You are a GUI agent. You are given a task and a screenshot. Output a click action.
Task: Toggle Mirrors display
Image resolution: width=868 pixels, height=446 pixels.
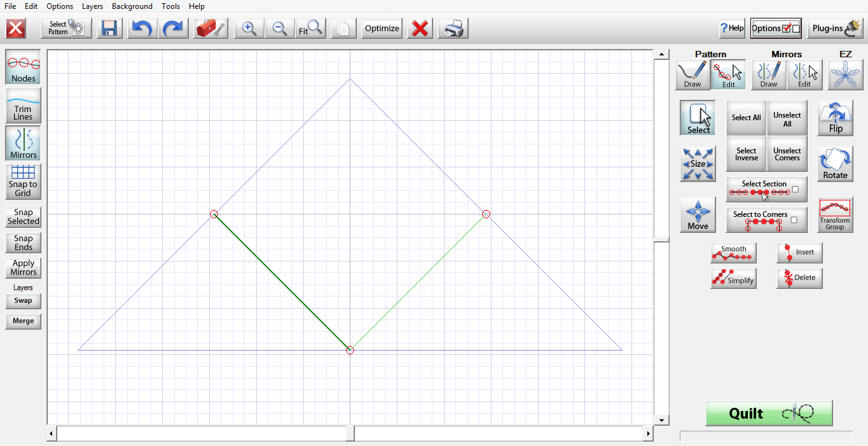click(x=24, y=143)
